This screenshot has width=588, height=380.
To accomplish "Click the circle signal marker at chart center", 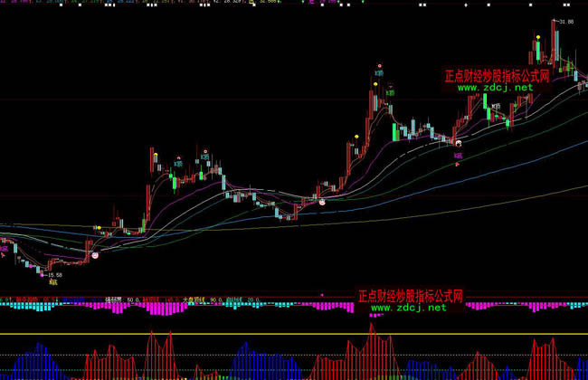I will pos(321,203).
